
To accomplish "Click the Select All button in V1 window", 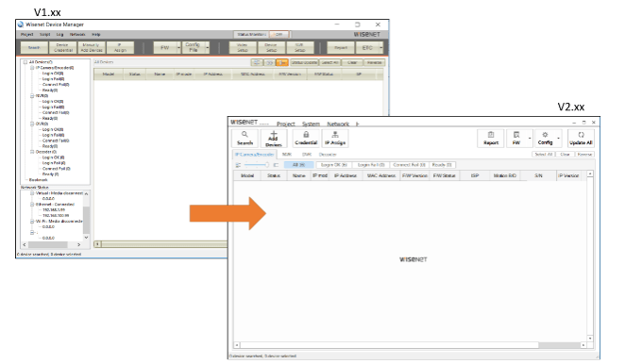I will 329,62.
